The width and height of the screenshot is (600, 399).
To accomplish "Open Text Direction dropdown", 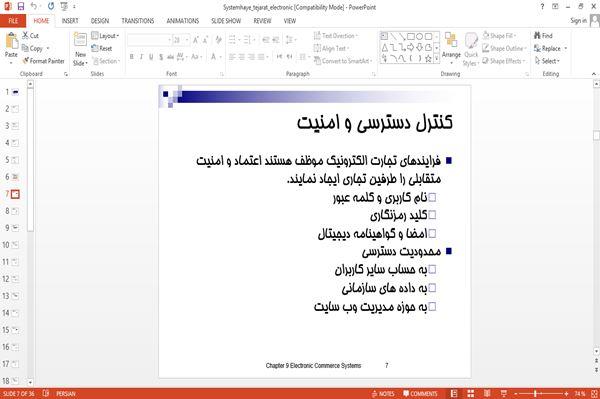I will [336, 36].
